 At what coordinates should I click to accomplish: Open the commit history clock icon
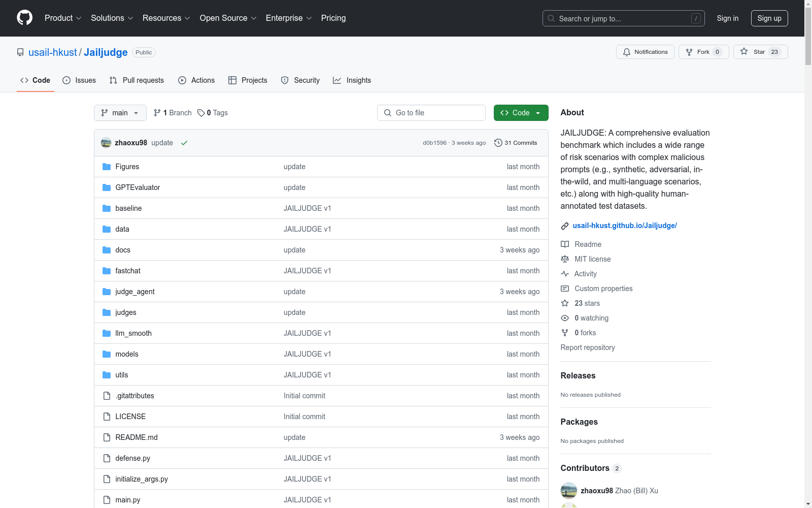pyautogui.click(x=498, y=143)
